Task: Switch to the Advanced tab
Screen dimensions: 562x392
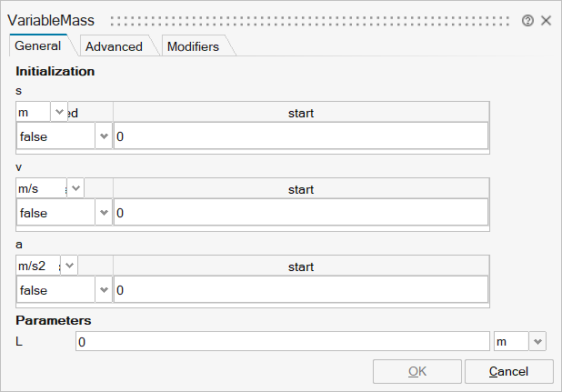Action: (114, 46)
